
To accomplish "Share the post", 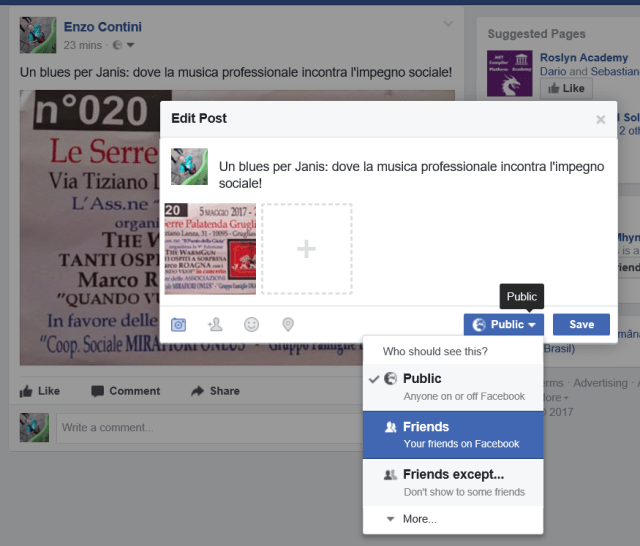I will 215,391.
